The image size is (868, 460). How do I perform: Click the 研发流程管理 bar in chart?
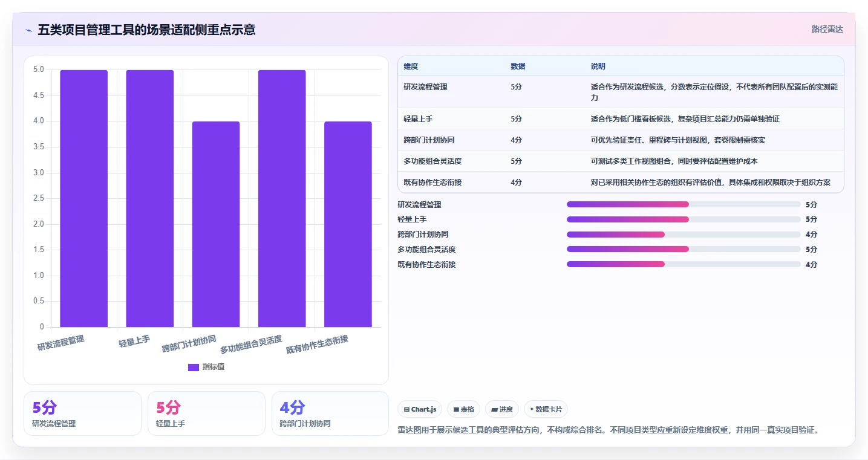(x=84, y=198)
